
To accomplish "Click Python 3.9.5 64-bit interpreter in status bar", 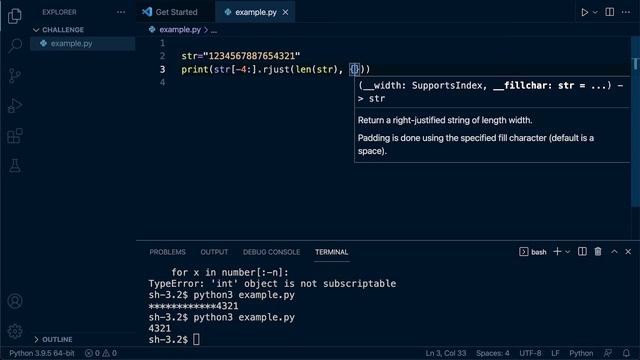I will [x=42, y=353].
